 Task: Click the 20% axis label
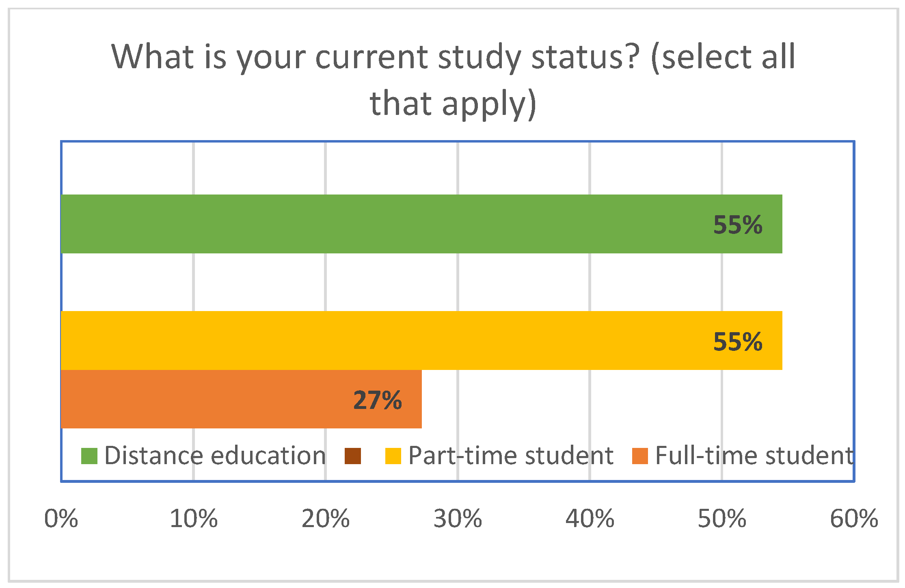(325, 519)
